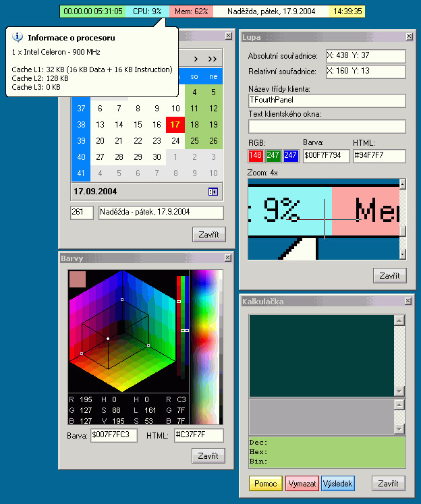Click red RGB value 148

tap(256, 156)
